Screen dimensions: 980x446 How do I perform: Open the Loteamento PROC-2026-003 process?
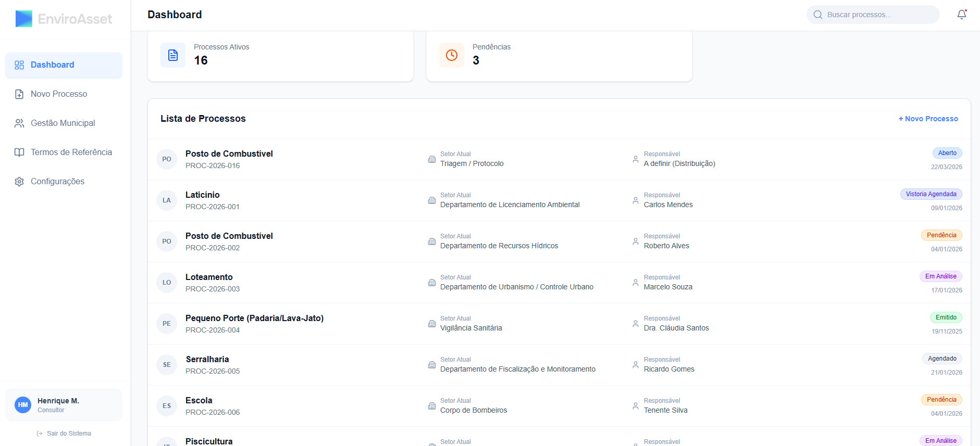click(x=209, y=277)
